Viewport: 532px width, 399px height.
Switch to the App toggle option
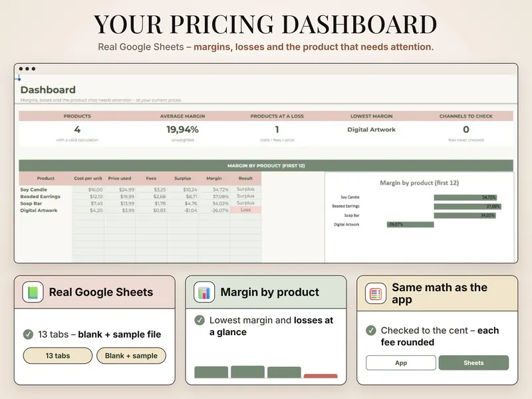point(401,362)
